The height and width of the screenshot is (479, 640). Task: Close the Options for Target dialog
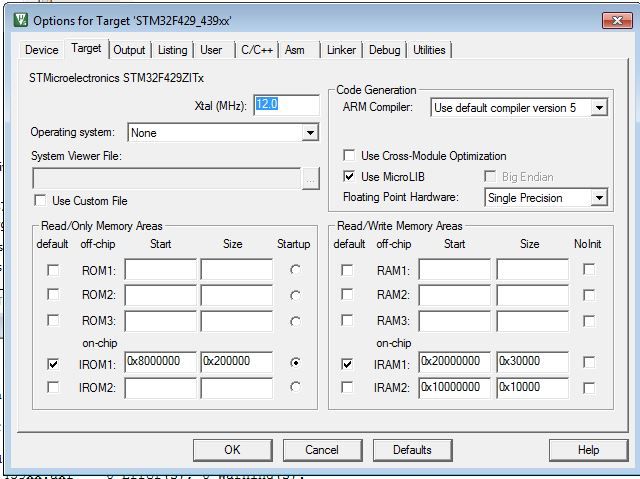[617, 20]
